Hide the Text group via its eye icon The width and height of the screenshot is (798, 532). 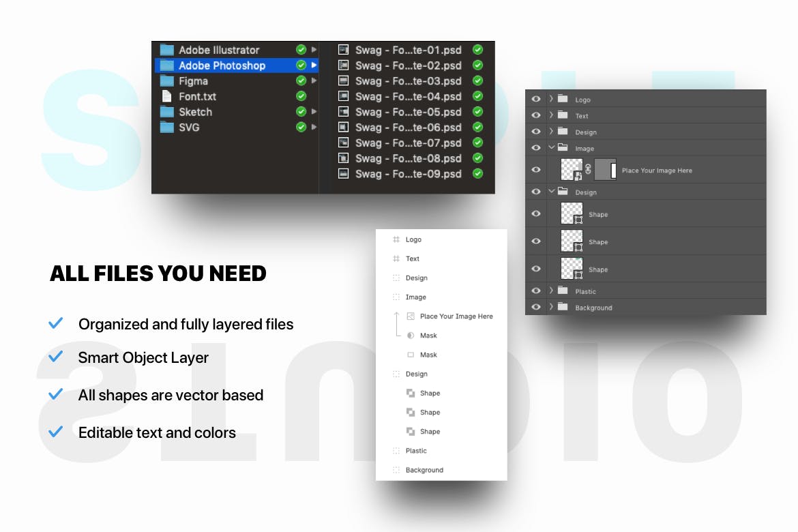536,115
